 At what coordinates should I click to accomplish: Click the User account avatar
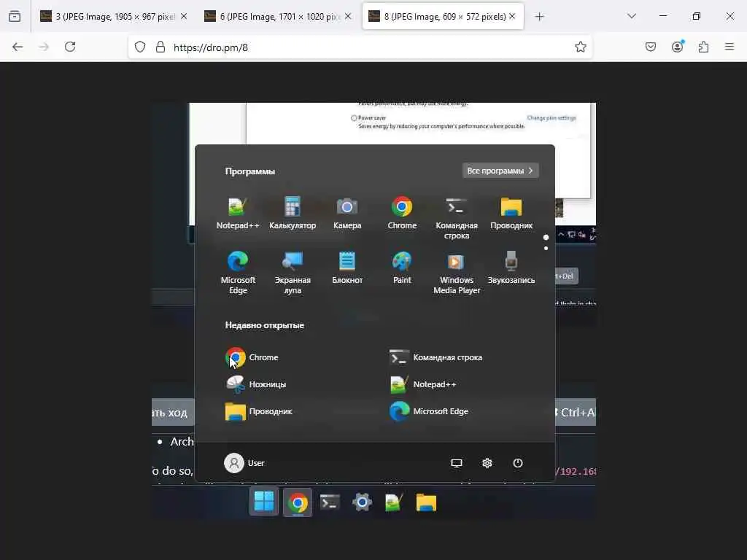[234, 463]
